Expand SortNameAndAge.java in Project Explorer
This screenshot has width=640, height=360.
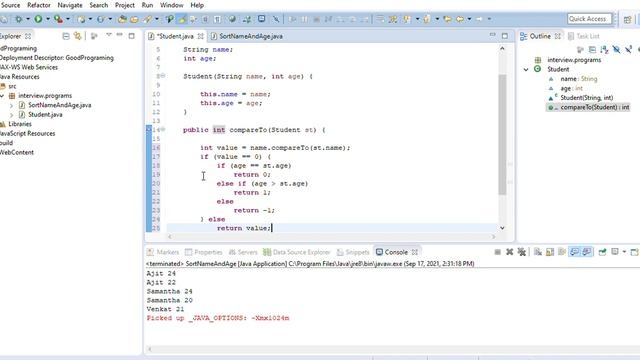click(11, 105)
